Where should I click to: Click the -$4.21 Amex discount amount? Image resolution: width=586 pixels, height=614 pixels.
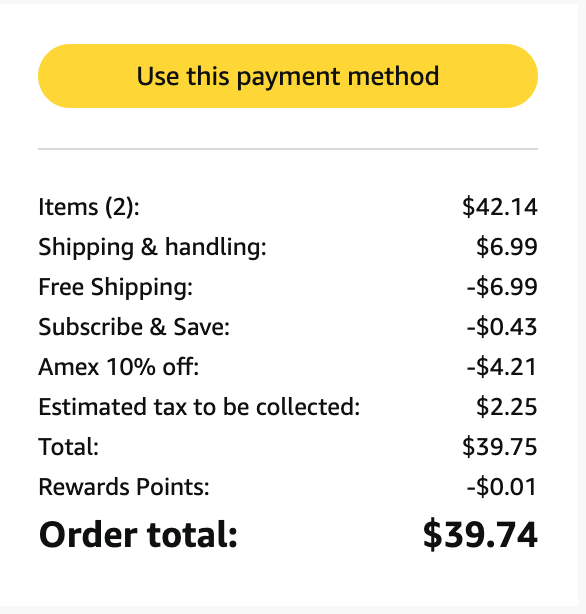point(502,367)
